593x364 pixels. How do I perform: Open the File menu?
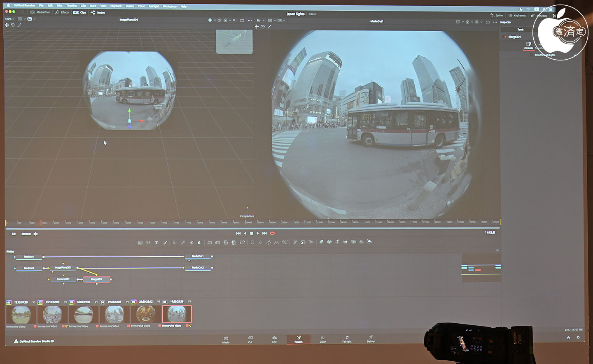coord(41,6)
